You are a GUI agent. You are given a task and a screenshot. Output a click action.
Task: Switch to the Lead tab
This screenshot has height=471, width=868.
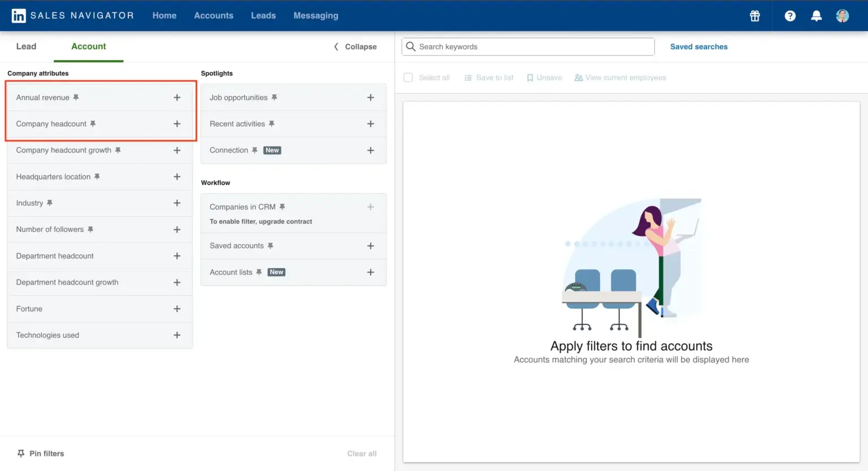[x=26, y=46]
